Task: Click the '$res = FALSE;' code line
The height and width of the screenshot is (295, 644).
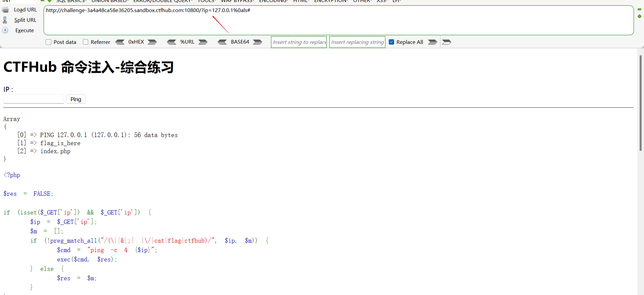Action: (x=28, y=194)
